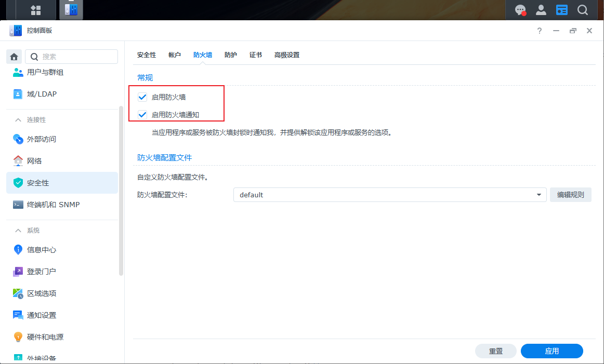This screenshot has height=364, width=604.
Task: Collapse the System section in sidebar
Action: pos(18,231)
